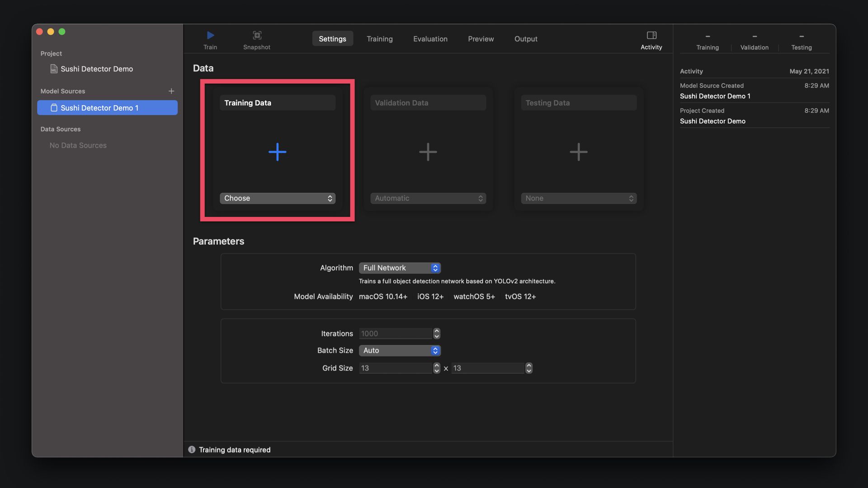Screen dimensions: 868x488
Task: Open the Batch Size Auto dropdown
Action: 400,351
